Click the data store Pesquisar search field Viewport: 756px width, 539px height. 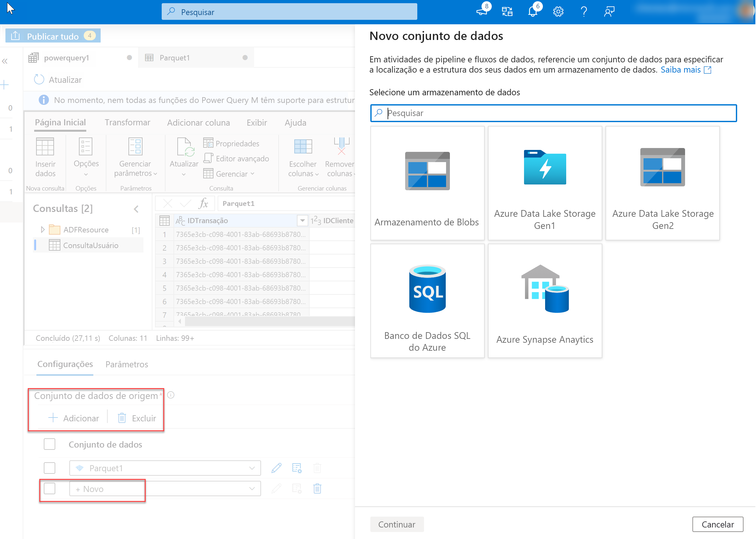553,113
